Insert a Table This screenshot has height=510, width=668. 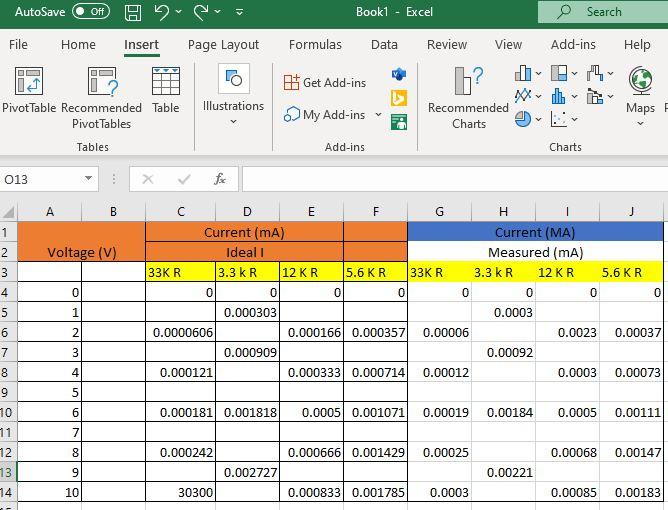click(166, 91)
